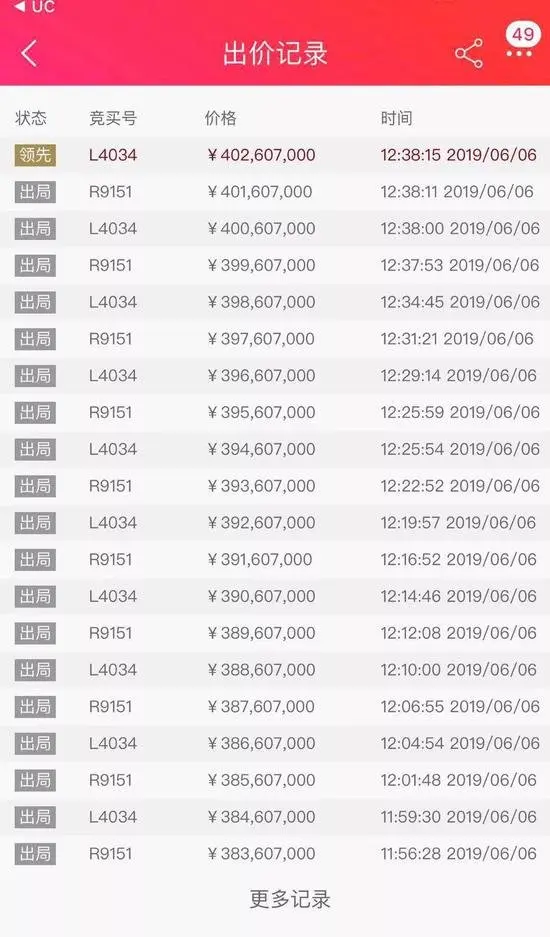This screenshot has height=937, width=550.
Task: Select the 竞买号 column header
Action: [112, 118]
